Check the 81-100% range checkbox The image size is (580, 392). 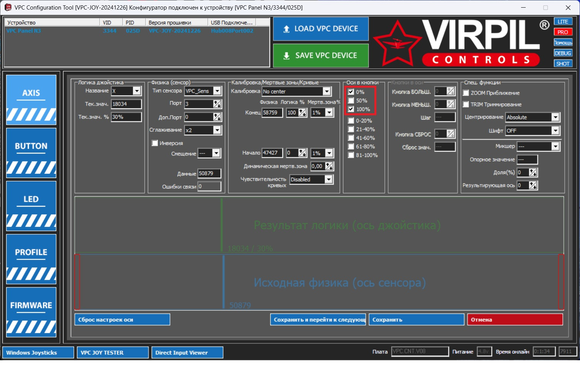click(x=351, y=155)
